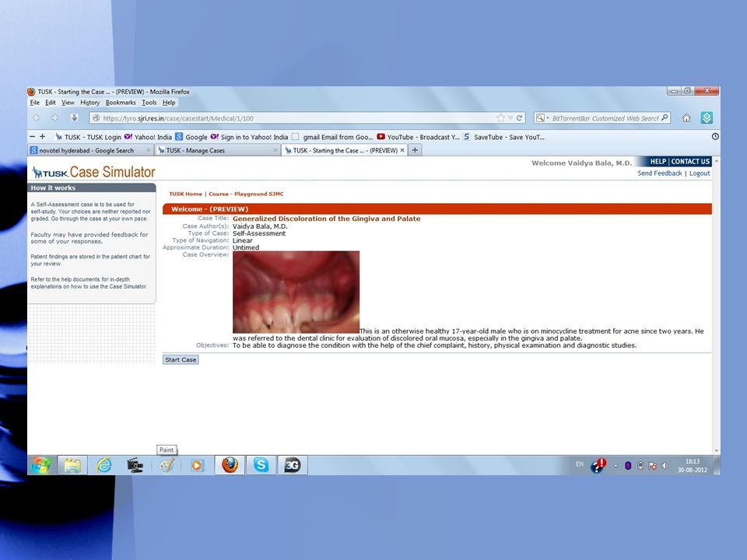Click the gingiva case overview photo
This screenshot has width=747, height=560.
click(x=296, y=292)
